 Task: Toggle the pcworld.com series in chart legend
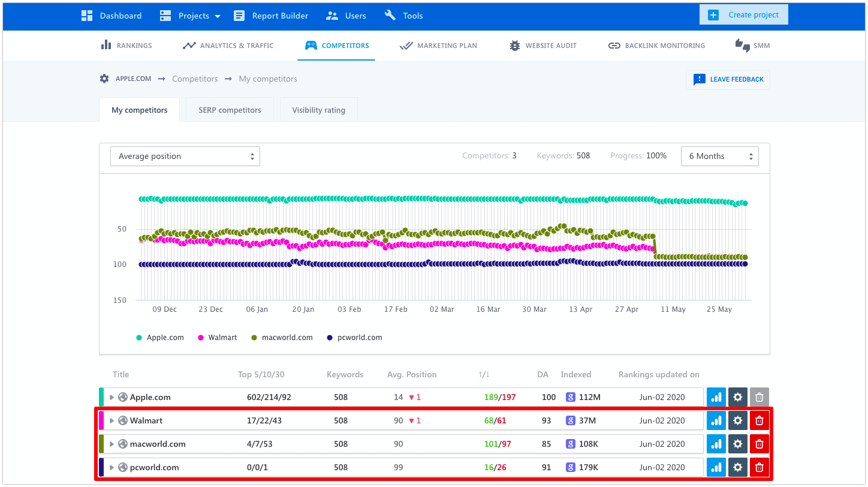[354, 338]
